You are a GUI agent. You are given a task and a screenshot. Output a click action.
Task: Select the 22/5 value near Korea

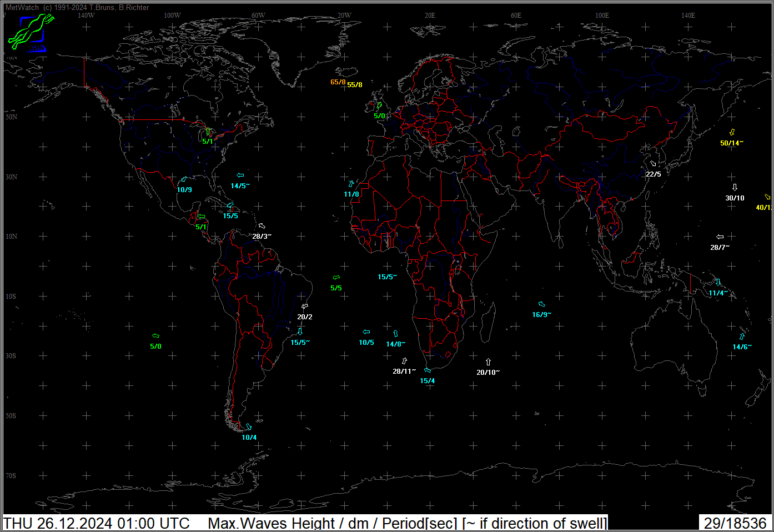point(654,174)
